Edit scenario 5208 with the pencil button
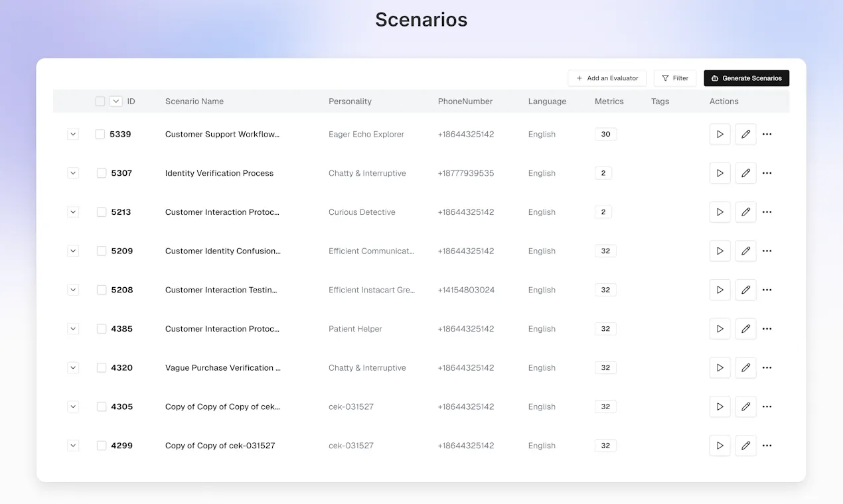Screen dimensions: 843x504 pos(745,290)
